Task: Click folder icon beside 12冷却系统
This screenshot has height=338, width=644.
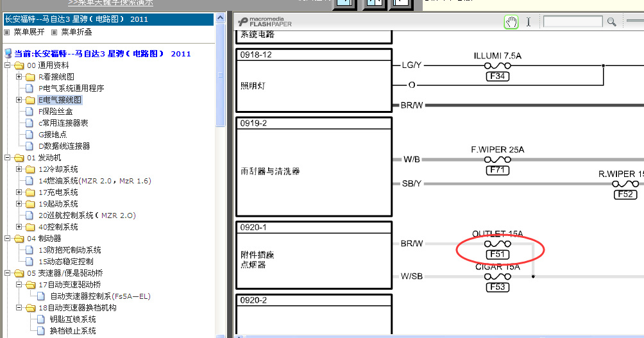Action: pyautogui.click(x=30, y=169)
